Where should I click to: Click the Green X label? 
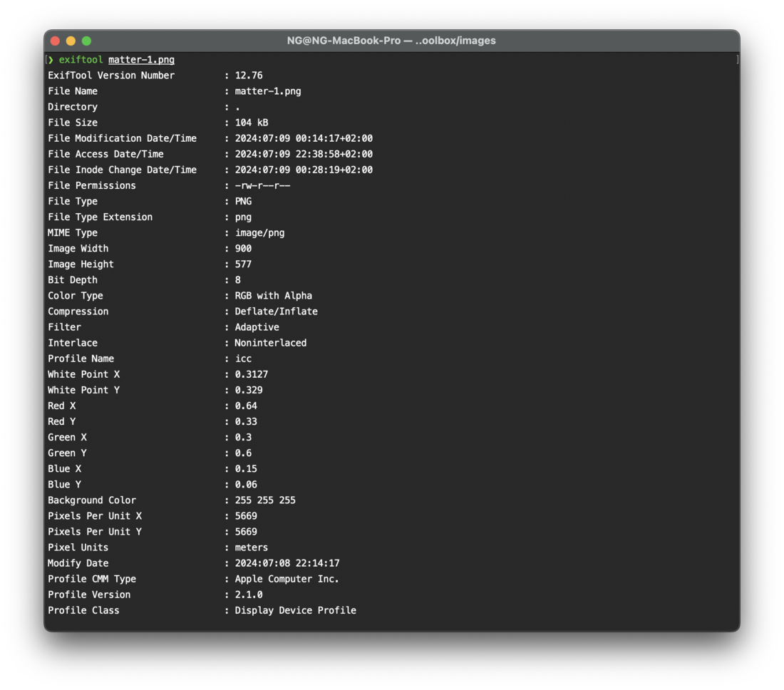[x=67, y=438]
